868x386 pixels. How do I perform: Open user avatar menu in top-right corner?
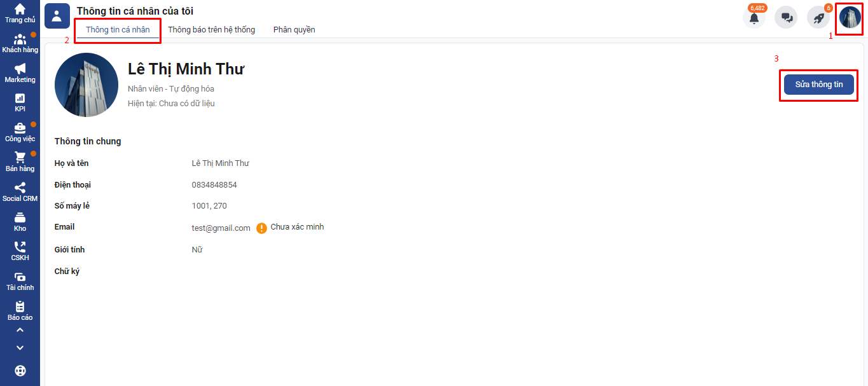tap(850, 18)
